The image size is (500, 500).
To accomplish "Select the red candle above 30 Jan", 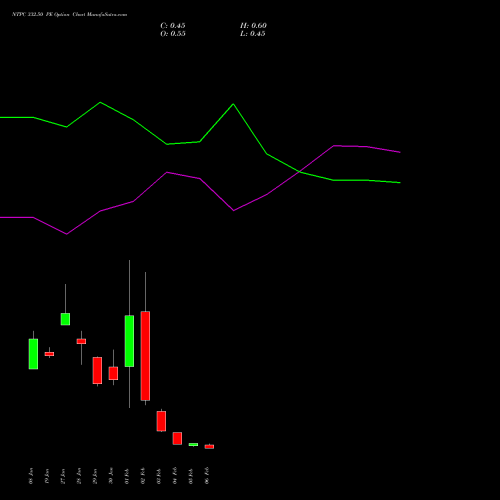I will pos(113,373).
